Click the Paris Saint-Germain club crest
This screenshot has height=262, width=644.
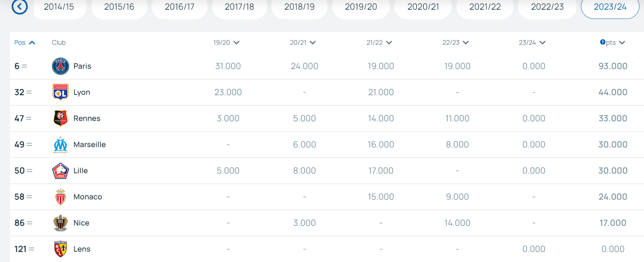61,66
